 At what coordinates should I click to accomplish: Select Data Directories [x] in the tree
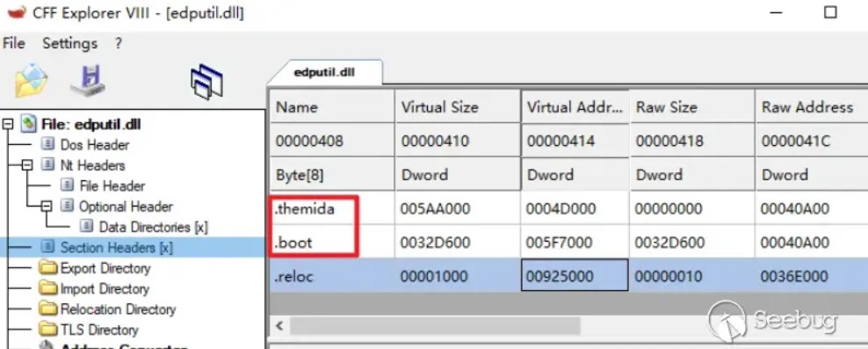click(x=154, y=227)
